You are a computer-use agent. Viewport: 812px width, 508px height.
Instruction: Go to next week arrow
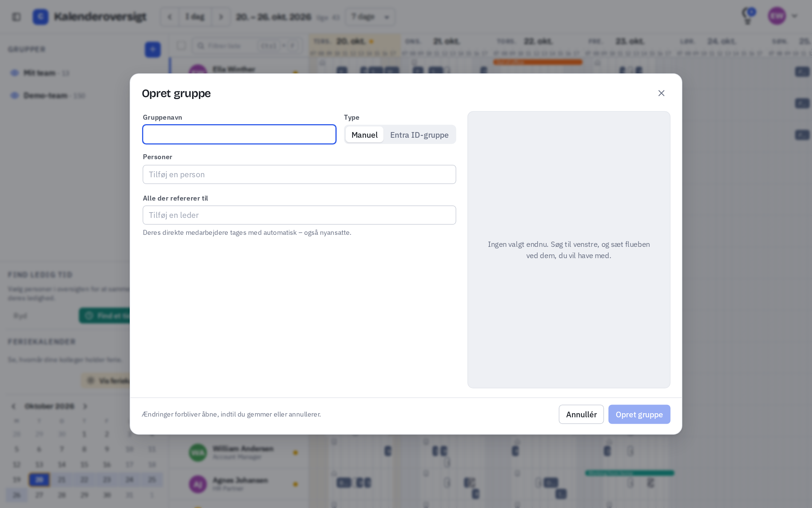pos(221,17)
